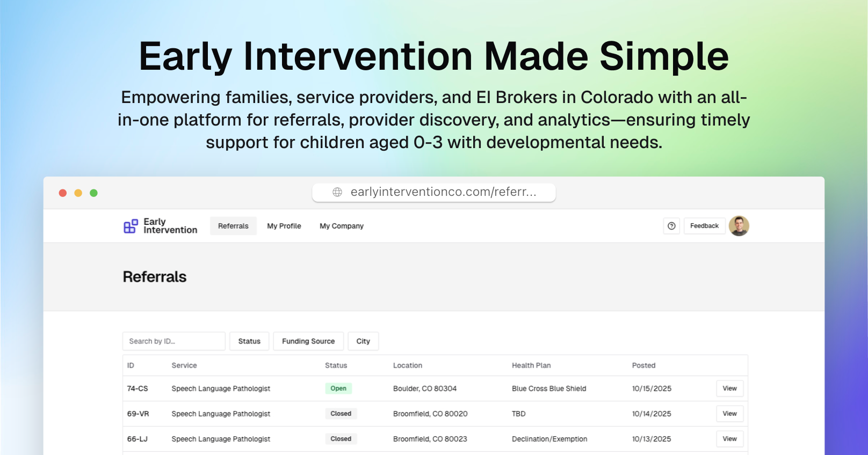Open the user avatar profile menu
Image resolution: width=868 pixels, height=455 pixels.
pos(739,225)
